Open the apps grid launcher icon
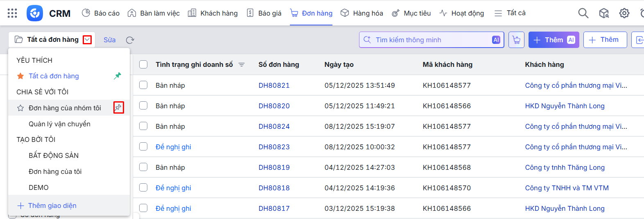 click(x=12, y=13)
